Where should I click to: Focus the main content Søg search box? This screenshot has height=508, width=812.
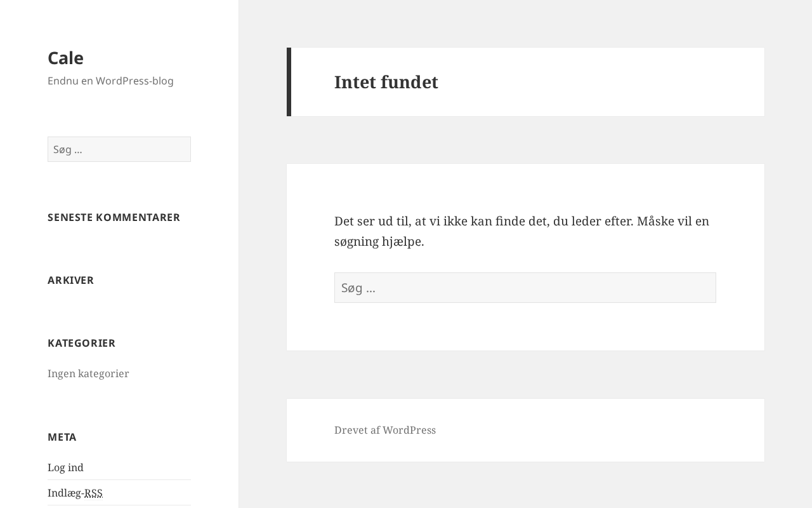[x=525, y=288]
